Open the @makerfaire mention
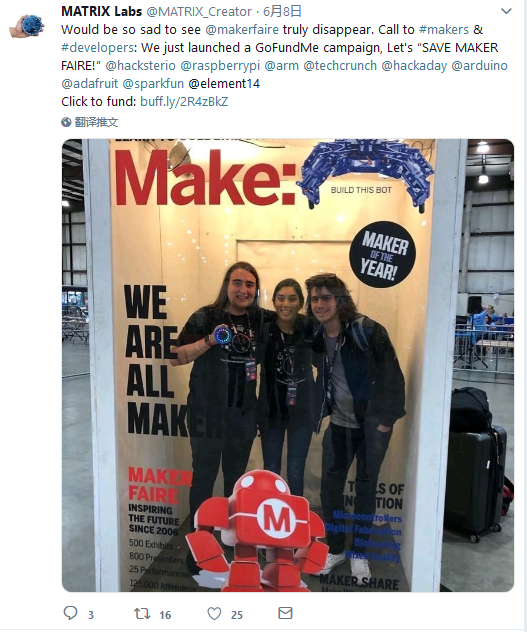The height and width of the screenshot is (632, 527). (x=242, y=29)
